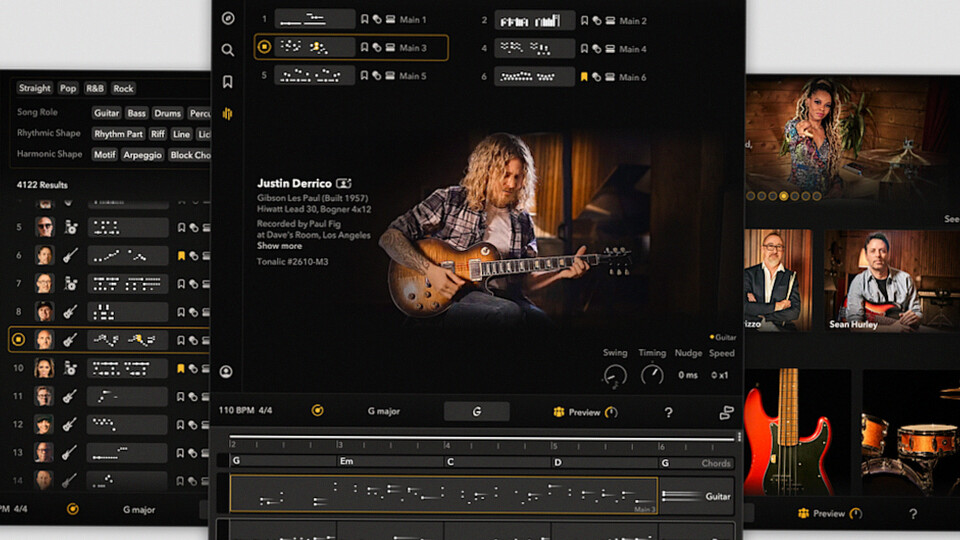Click the 110 BPM tempo display

point(236,410)
